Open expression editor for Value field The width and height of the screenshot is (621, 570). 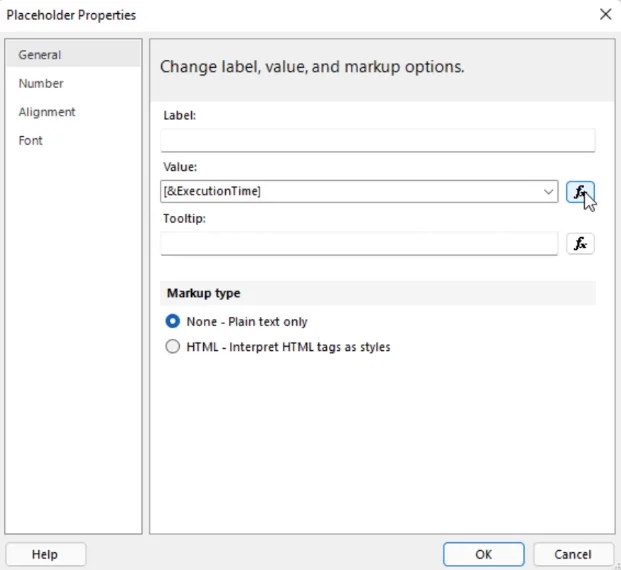tap(580, 192)
